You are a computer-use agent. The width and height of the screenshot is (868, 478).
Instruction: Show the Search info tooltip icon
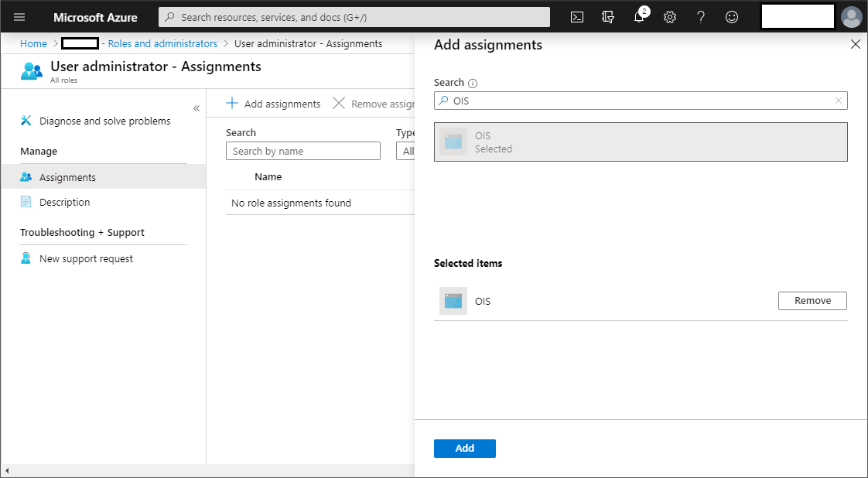(473, 83)
